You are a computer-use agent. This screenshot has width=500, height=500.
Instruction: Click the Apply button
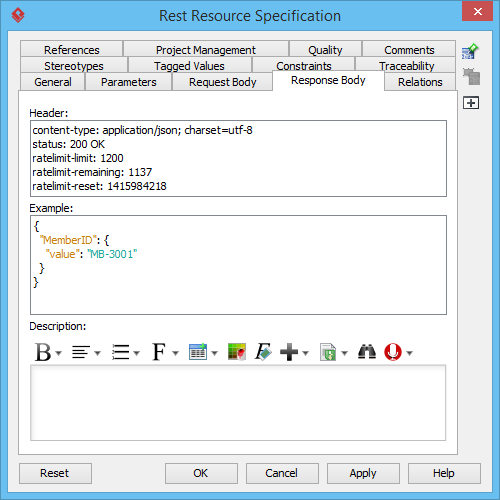(x=363, y=473)
